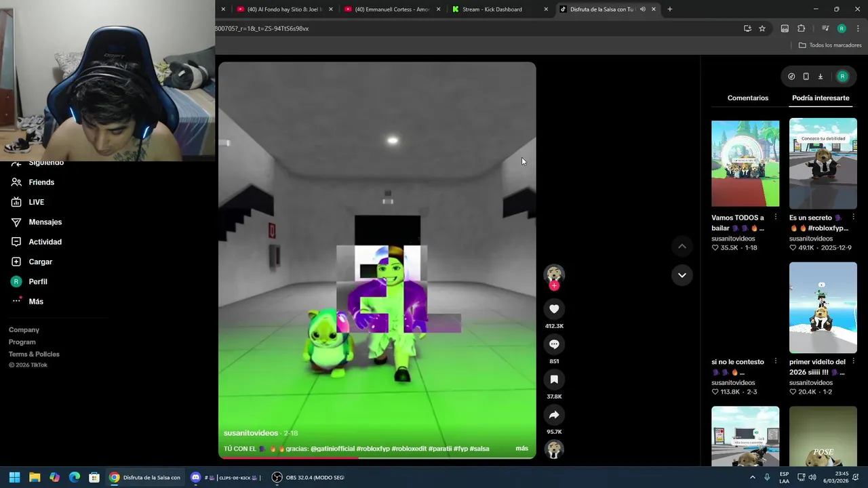Open the Windows Start menu

pos(14,477)
